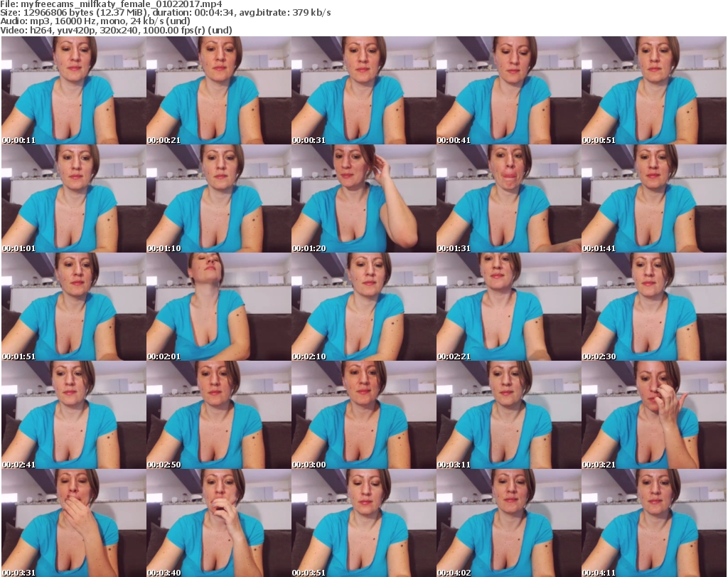Image resolution: width=728 pixels, height=577 pixels.
Task: Pick the frame stamped 00:02:30
Action: (x=654, y=307)
